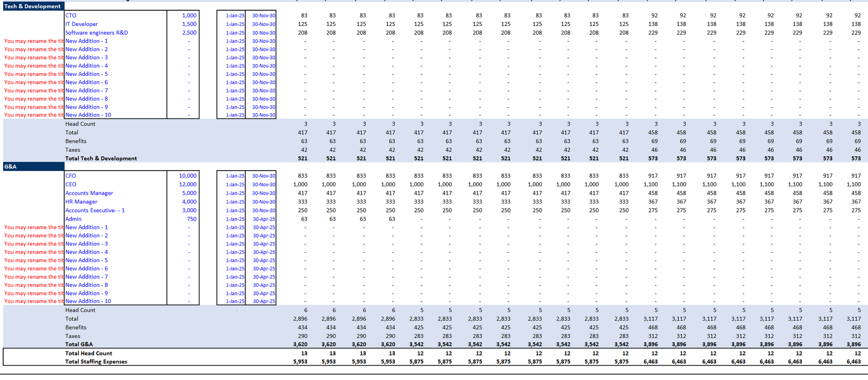Select New Addition - 10 in G&A section

pos(88,301)
